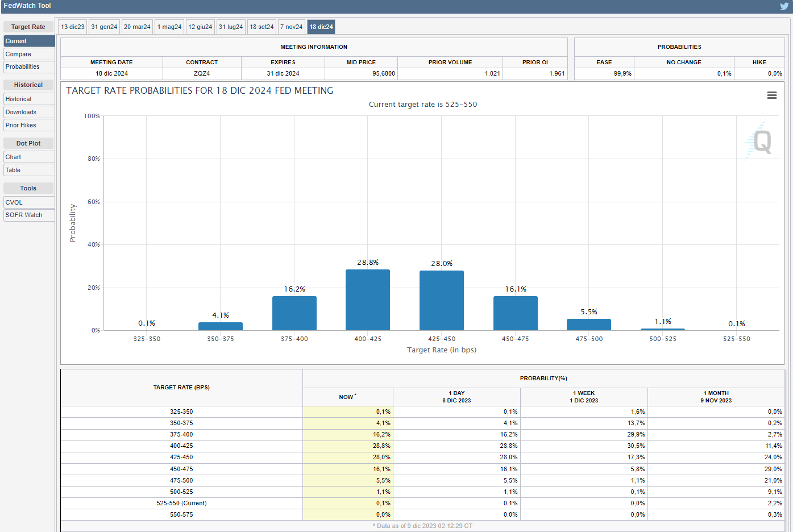Click the Twitter bird icon
793x532 pixels.
[x=784, y=6]
